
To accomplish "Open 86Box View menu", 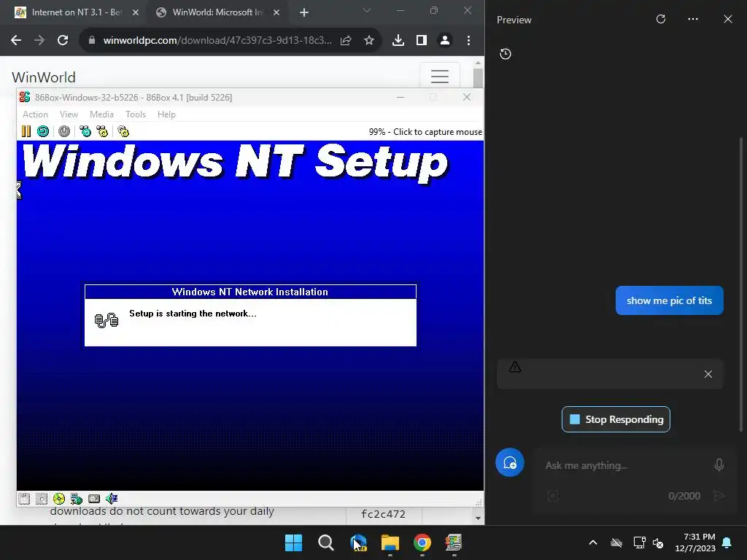I will click(69, 114).
